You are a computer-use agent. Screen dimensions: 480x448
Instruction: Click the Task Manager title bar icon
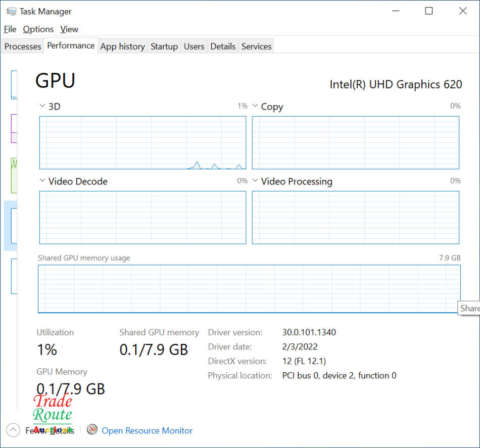tap(11, 11)
